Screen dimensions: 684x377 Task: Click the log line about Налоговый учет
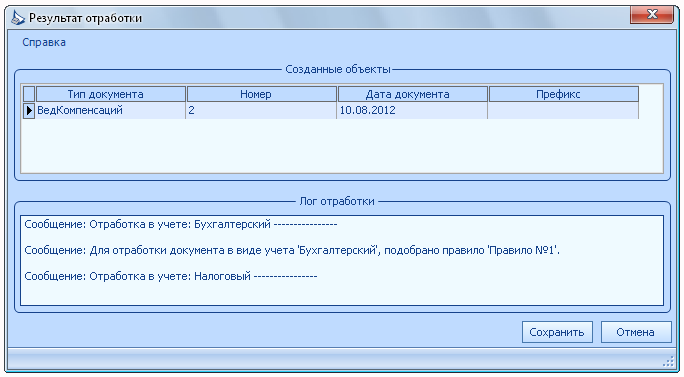point(171,276)
